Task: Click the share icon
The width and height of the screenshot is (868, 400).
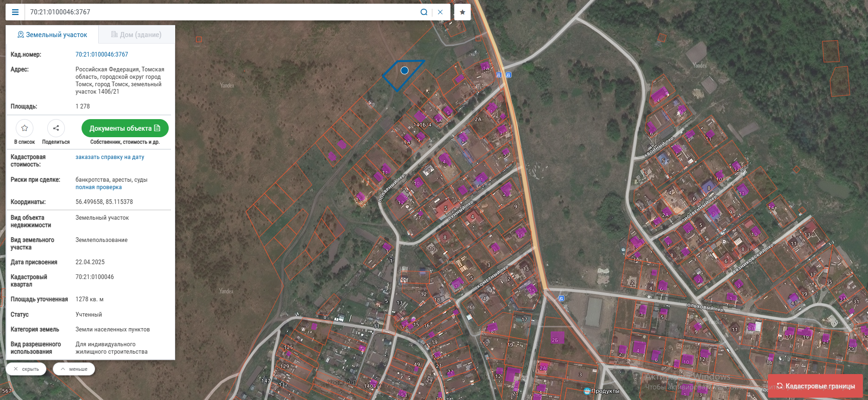Action: click(x=56, y=128)
